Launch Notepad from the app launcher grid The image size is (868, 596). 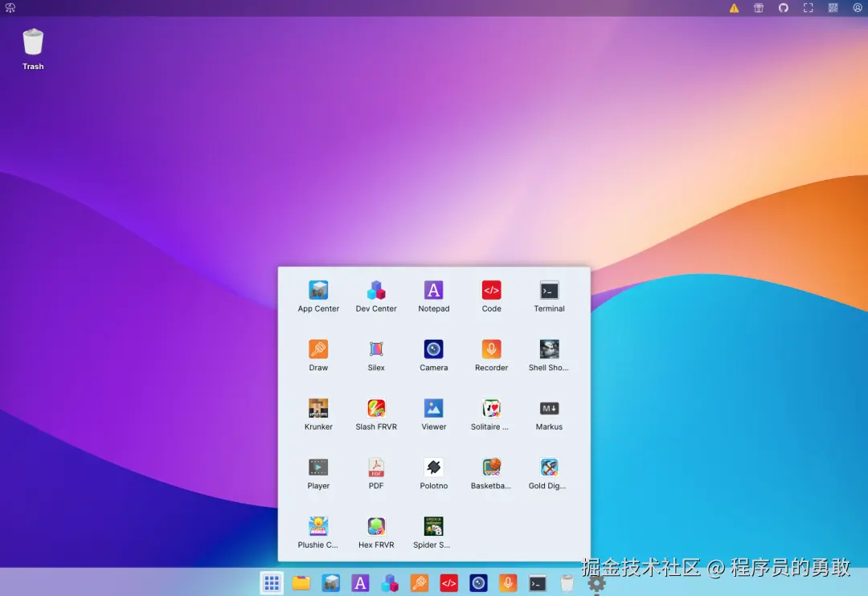433,296
